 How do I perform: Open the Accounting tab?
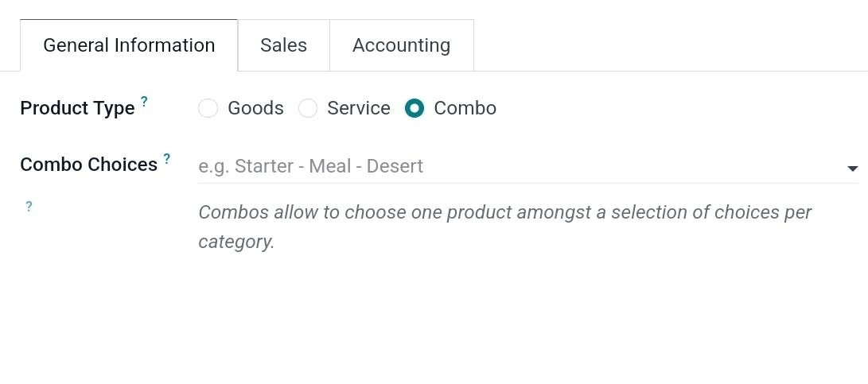click(401, 45)
